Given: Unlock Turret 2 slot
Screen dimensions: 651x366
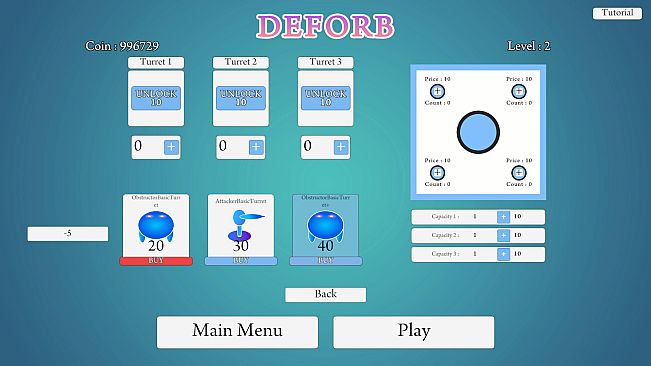Looking at the screenshot, I should [241, 98].
